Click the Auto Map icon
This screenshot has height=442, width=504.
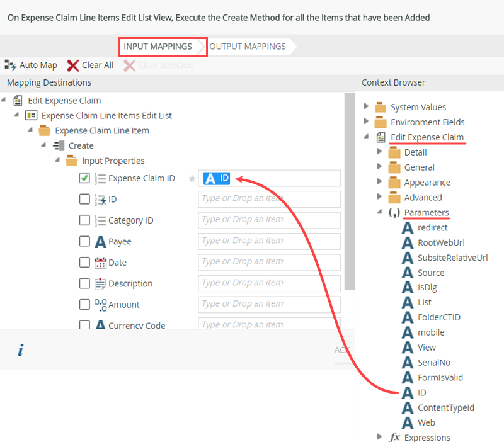point(10,65)
